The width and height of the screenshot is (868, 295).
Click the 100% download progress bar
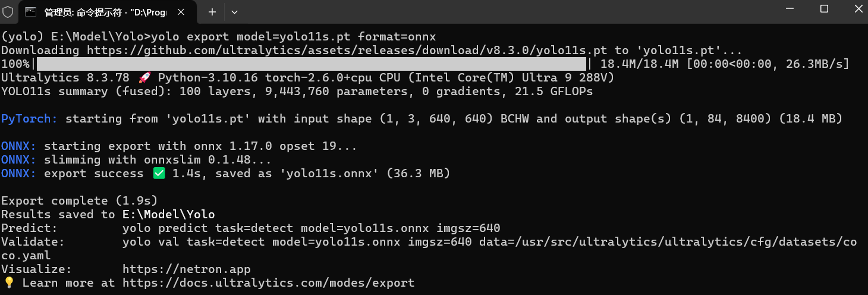coord(312,64)
